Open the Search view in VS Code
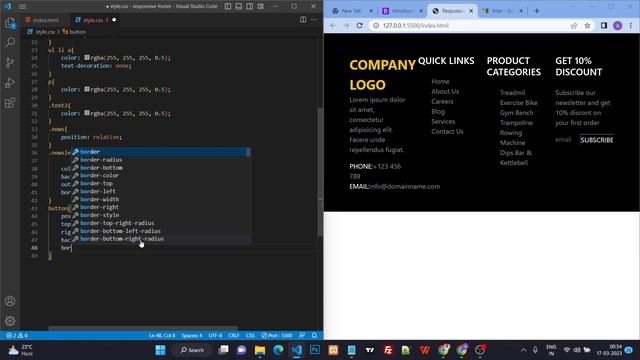The height and width of the screenshot is (360, 640). click(10, 42)
